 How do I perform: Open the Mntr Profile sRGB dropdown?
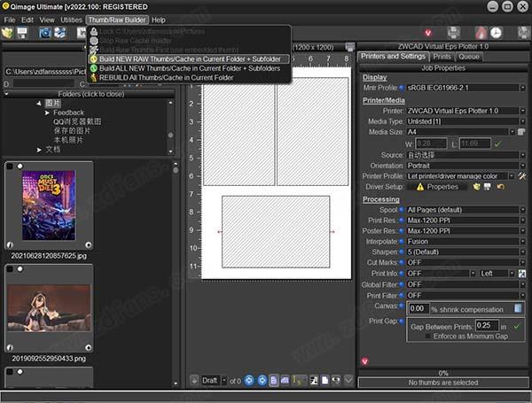tap(522, 88)
